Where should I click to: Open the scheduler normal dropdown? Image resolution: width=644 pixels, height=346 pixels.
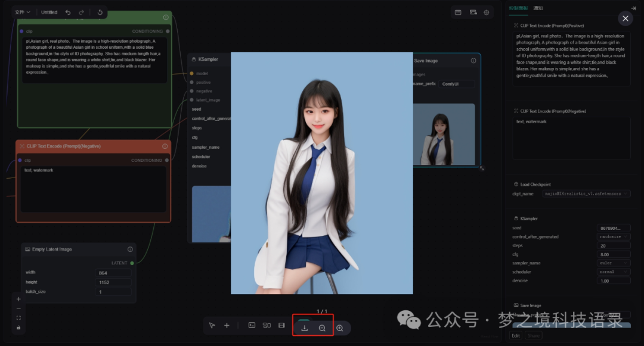(x=614, y=272)
